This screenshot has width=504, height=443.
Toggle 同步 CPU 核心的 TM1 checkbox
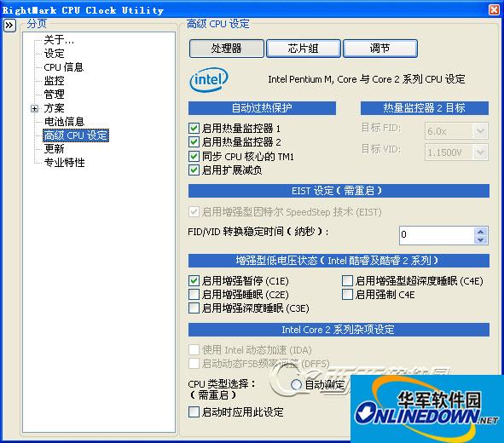point(194,157)
